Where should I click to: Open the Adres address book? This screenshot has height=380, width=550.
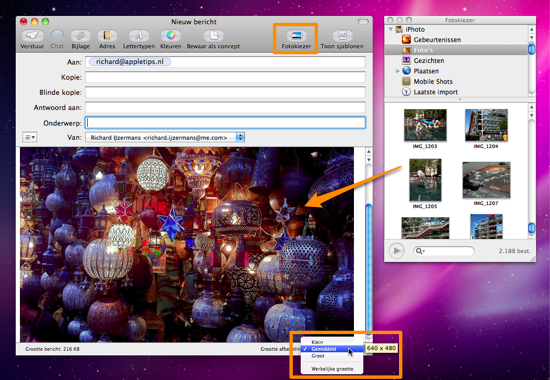tap(107, 39)
